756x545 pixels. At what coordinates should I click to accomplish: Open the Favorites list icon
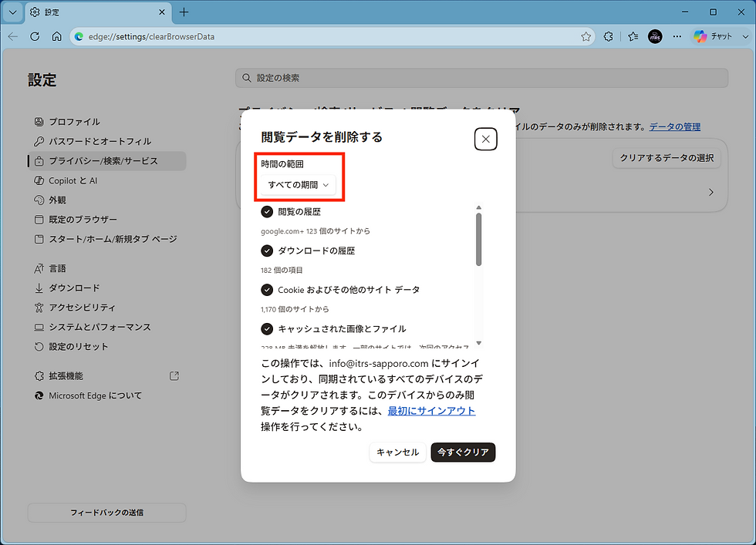pos(633,37)
